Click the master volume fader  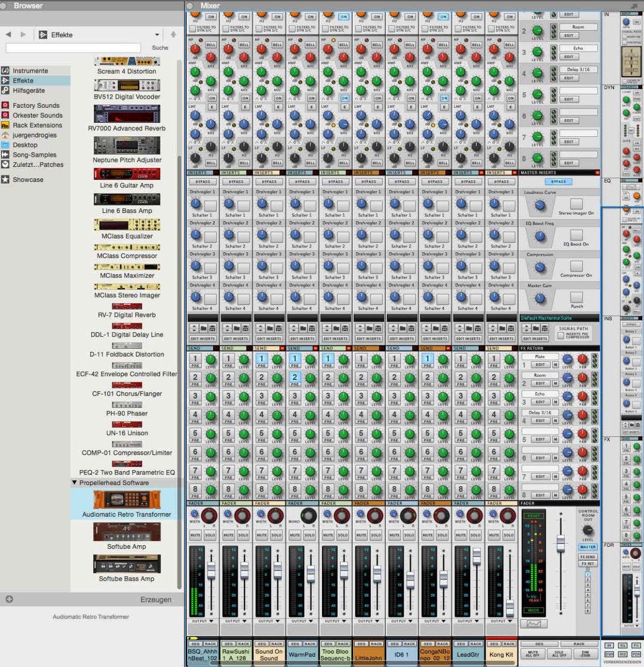(560, 542)
